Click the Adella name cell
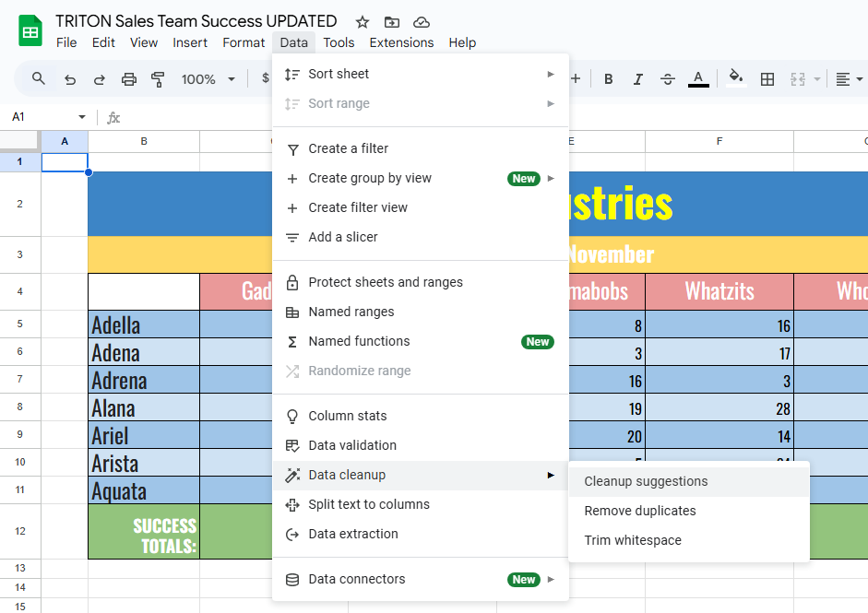This screenshot has width=868, height=613. tap(143, 324)
